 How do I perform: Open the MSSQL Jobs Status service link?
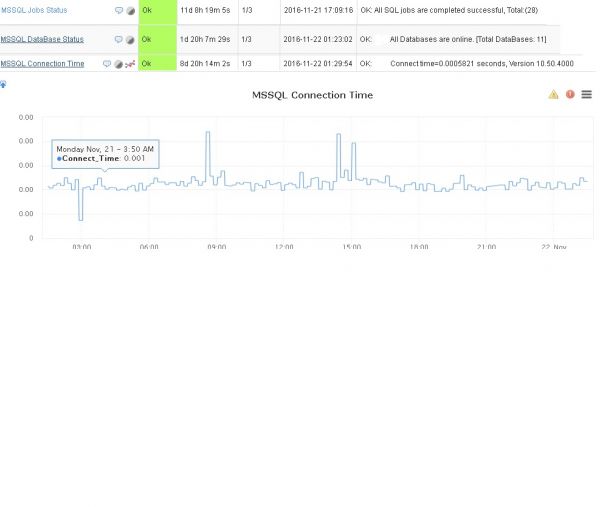pos(35,10)
